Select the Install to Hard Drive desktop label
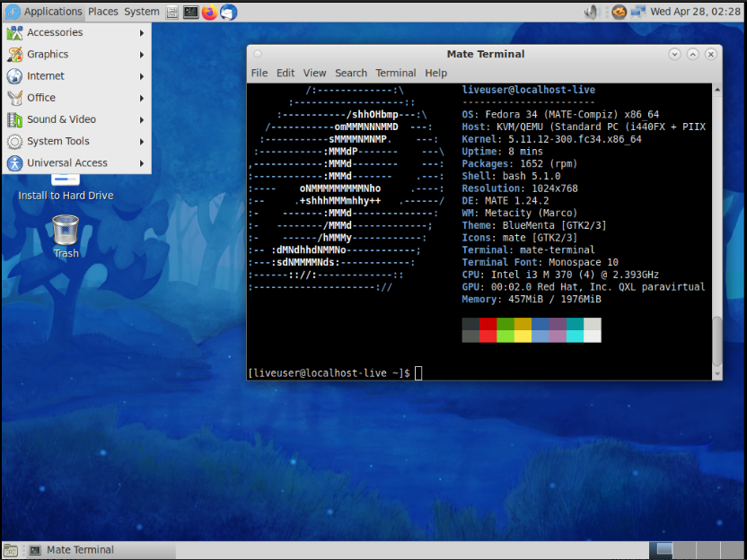 tap(66, 196)
